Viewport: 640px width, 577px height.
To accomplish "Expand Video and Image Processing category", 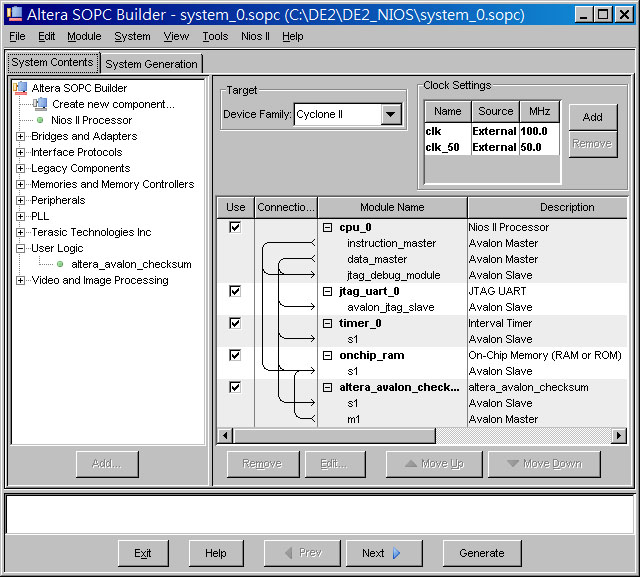I will [20, 280].
